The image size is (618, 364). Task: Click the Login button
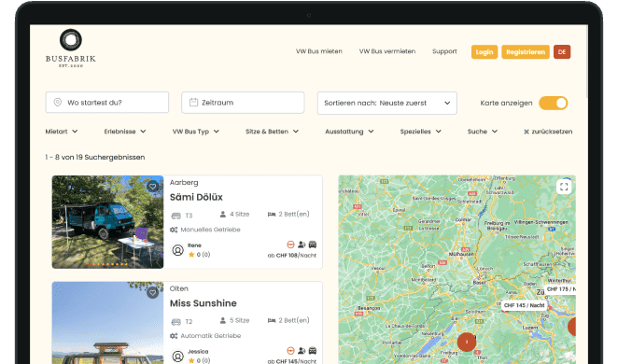click(x=485, y=52)
